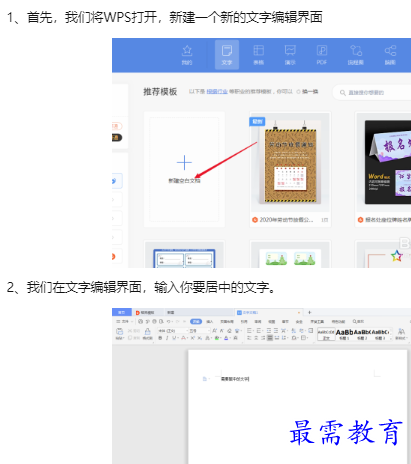Click the align right icon

[263, 338]
